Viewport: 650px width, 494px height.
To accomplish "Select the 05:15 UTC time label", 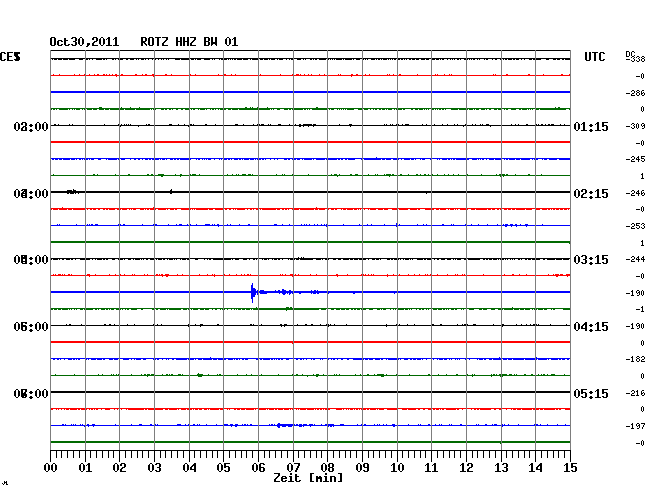I will [x=591, y=393].
